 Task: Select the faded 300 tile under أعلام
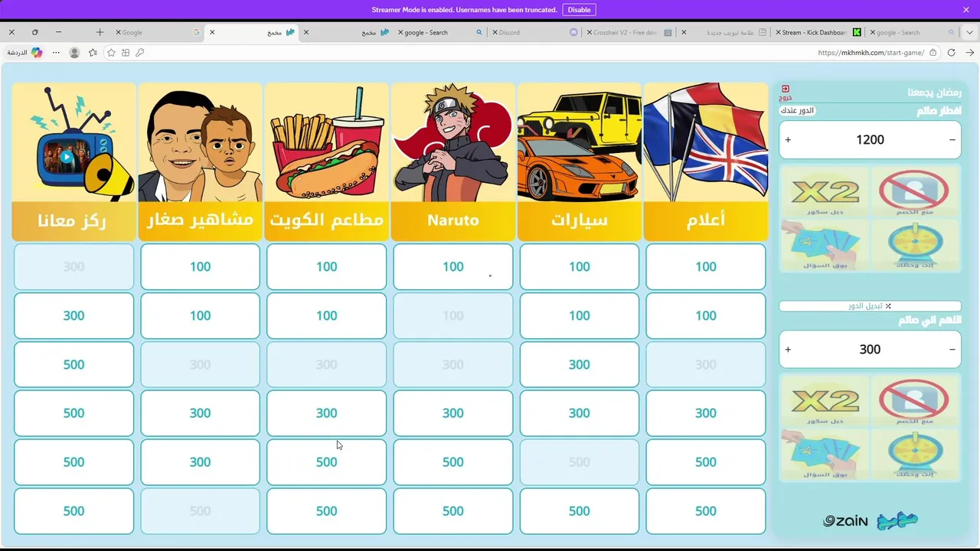(x=705, y=365)
